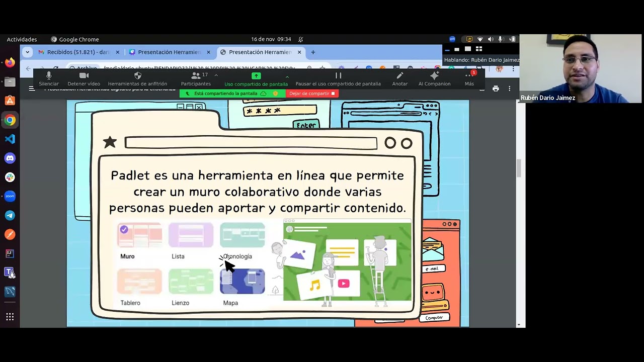Select the Muro layout thumbnail

139,235
